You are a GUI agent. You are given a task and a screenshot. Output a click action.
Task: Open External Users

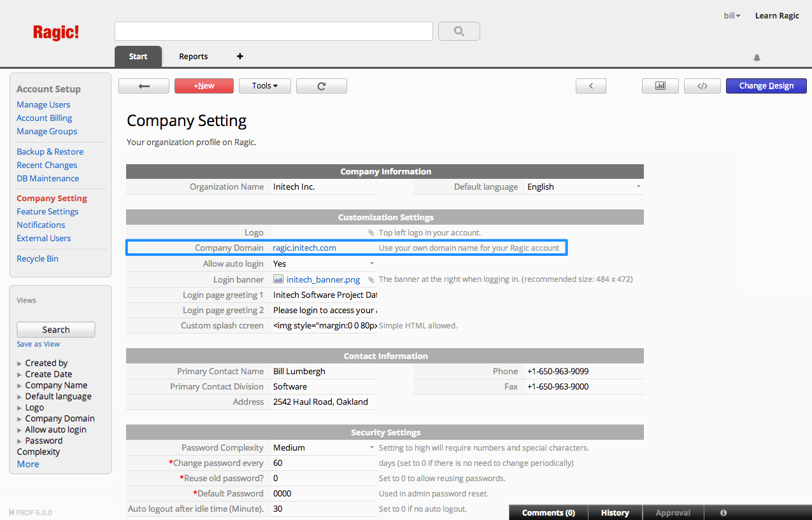[44, 238]
